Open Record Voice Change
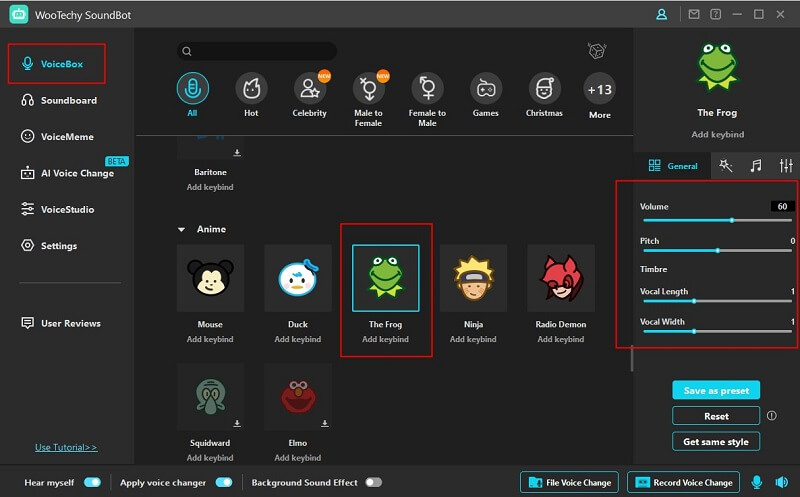Viewport: 800px width, 497px height. point(684,482)
